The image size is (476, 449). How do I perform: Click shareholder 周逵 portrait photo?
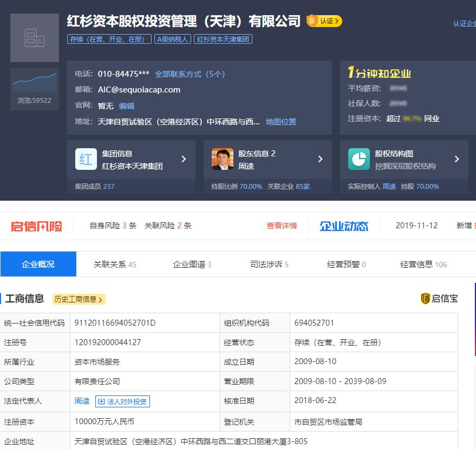click(223, 159)
